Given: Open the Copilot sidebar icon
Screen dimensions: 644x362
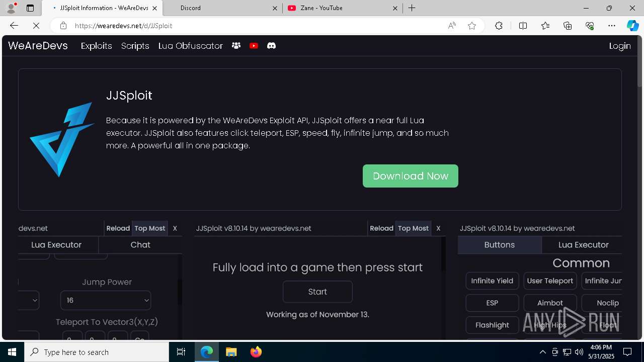Looking at the screenshot, I should (632, 26).
